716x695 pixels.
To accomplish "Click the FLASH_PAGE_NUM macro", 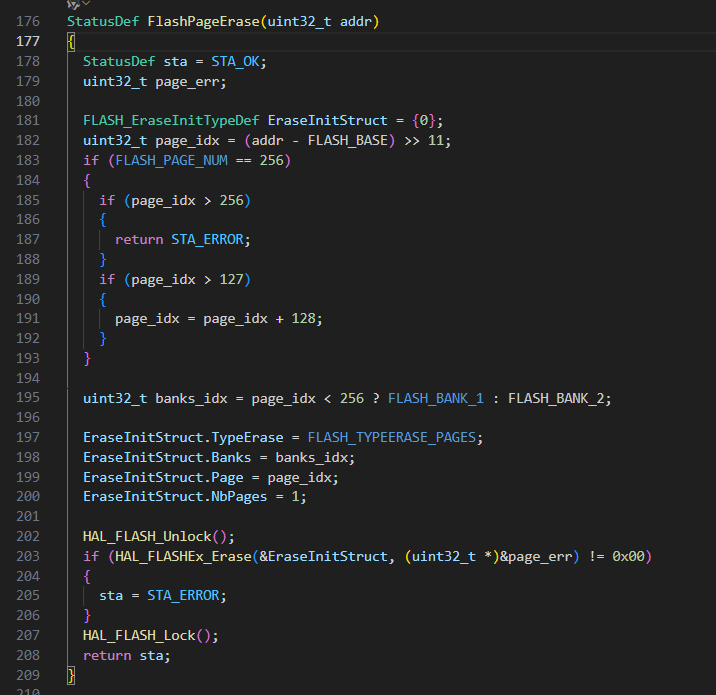I will pyautogui.click(x=171, y=160).
